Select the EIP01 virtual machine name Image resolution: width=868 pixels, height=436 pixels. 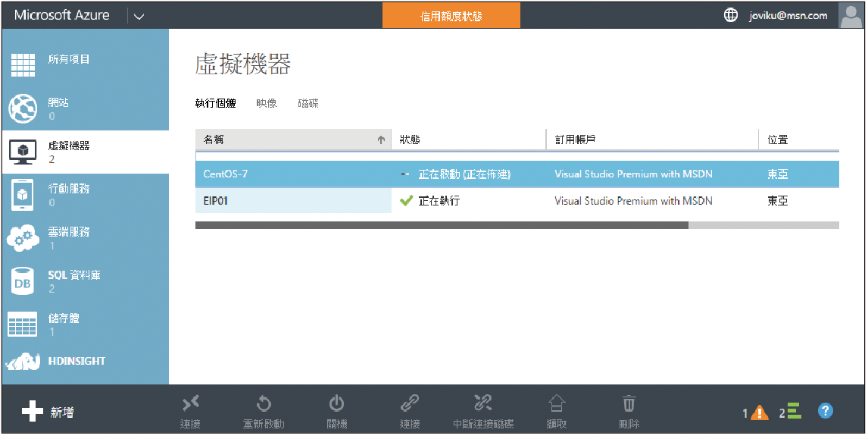(216, 201)
